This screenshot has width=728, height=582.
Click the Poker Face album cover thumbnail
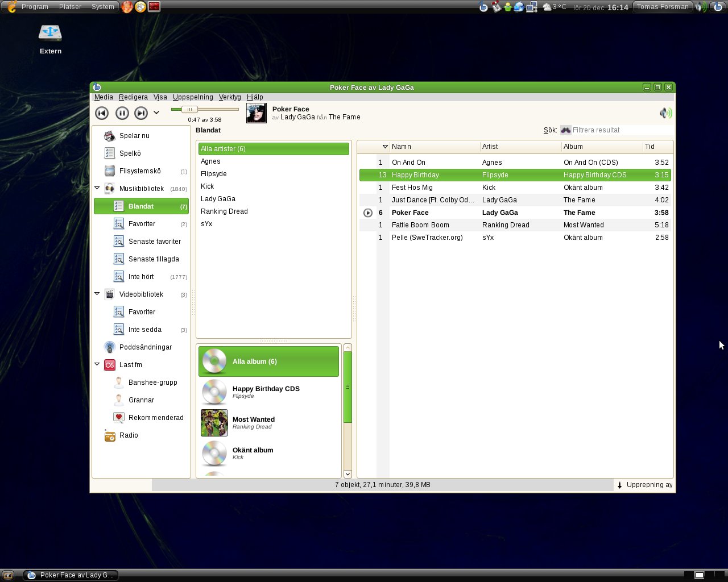[x=257, y=113]
